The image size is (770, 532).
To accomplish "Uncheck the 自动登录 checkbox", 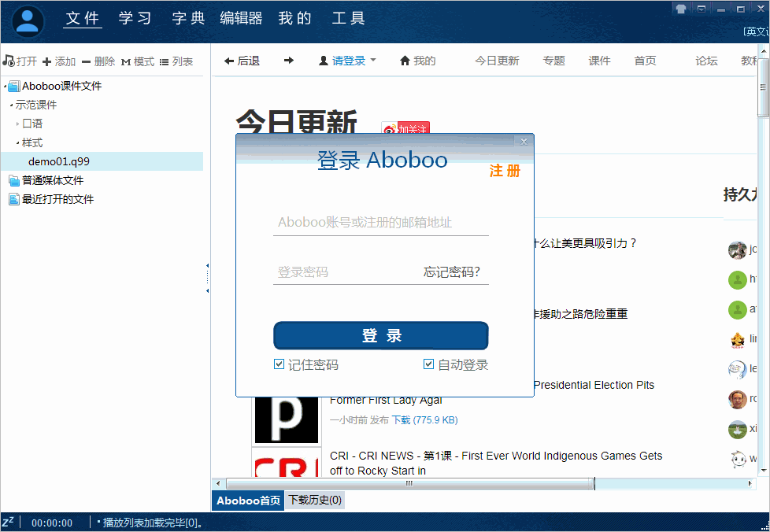I will pyautogui.click(x=429, y=364).
